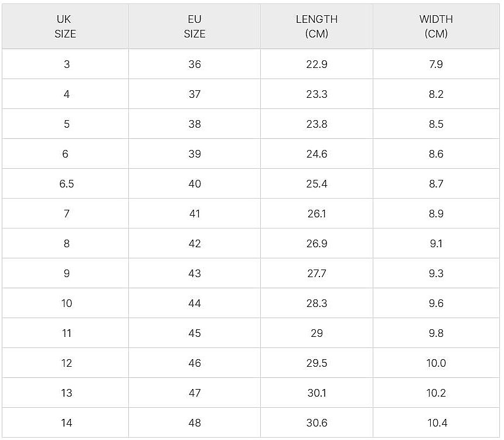Click the EU SIZE column header

click(x=195, y=26)
